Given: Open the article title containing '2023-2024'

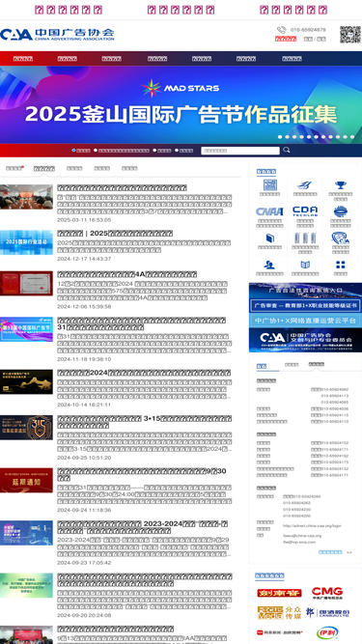Looking at the screenshot, I should click(143, 527).
